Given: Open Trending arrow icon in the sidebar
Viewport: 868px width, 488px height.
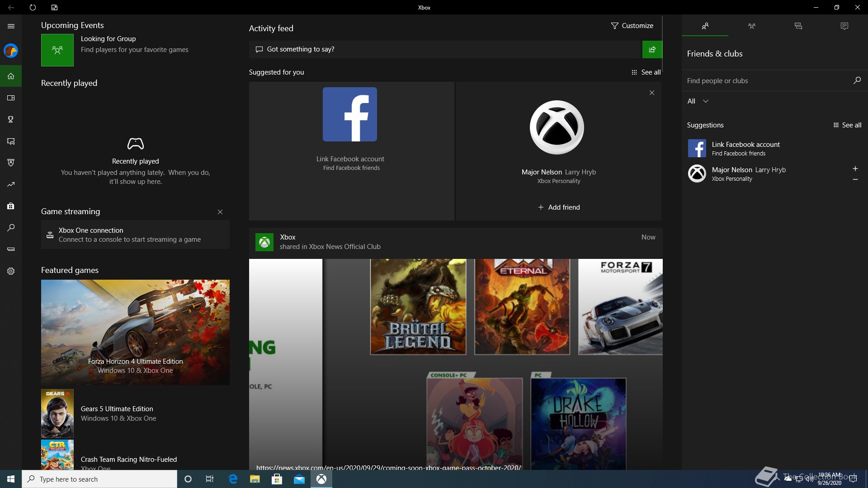Looking at the screenshot, I should (11, 184).
